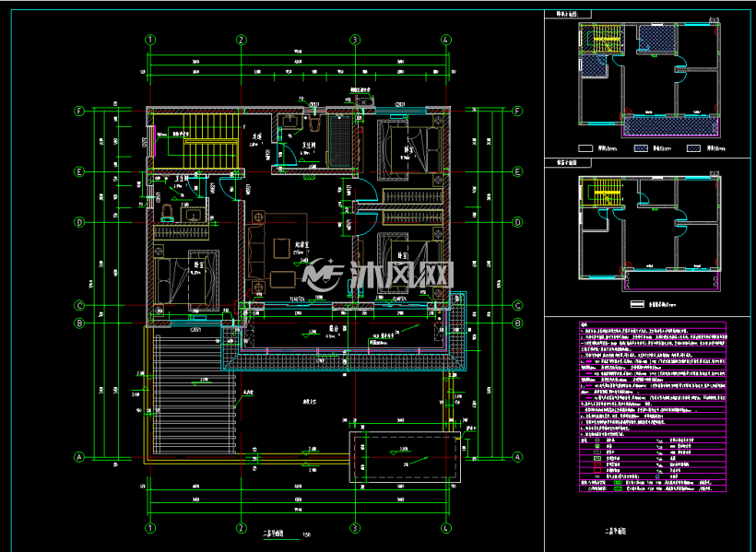Pick axis bubble 4 below the floor plan
Viewport: 756px width, 552px height.
click(x=446, y=528)
